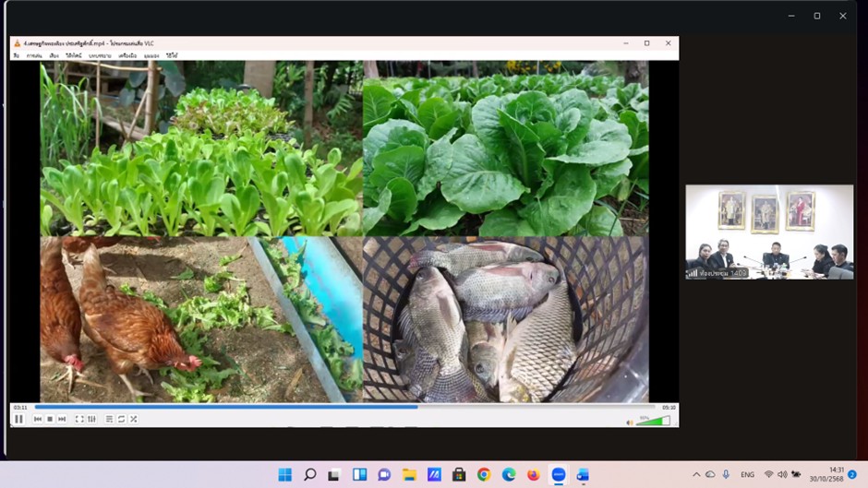Open the first VLC menu (Media)

(16, 55)
